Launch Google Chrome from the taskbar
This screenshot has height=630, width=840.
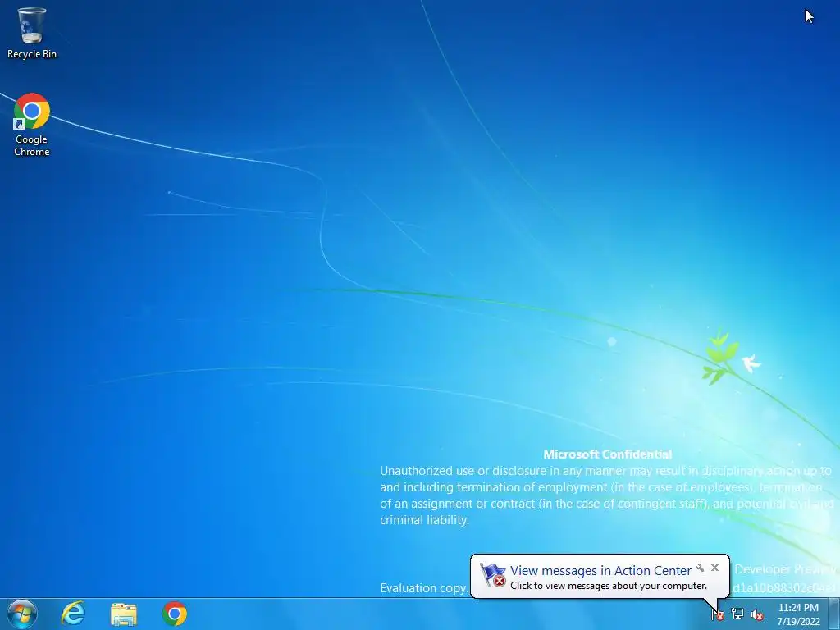175,614
